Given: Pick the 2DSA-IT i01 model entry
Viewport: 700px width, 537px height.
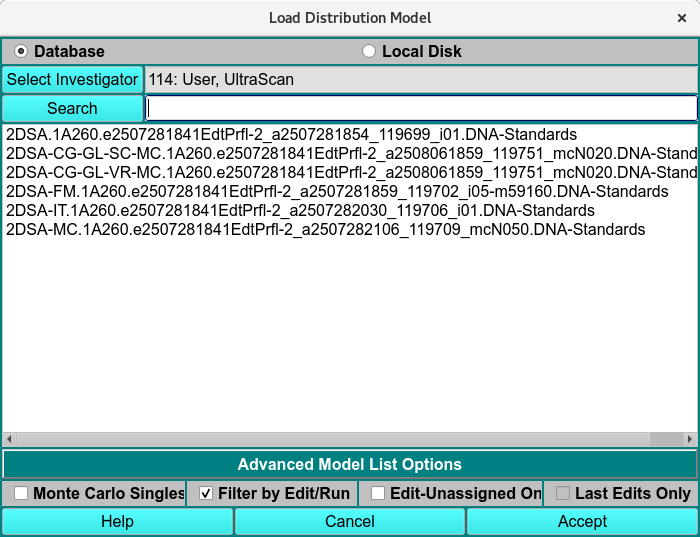Looking at the screenshot, I should coord(300,210).
